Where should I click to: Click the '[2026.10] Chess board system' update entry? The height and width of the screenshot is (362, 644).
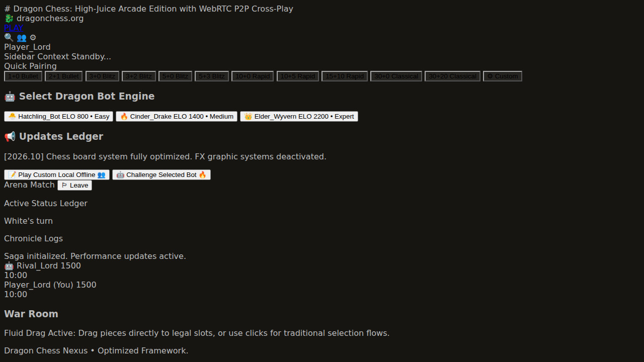point(165,157)
